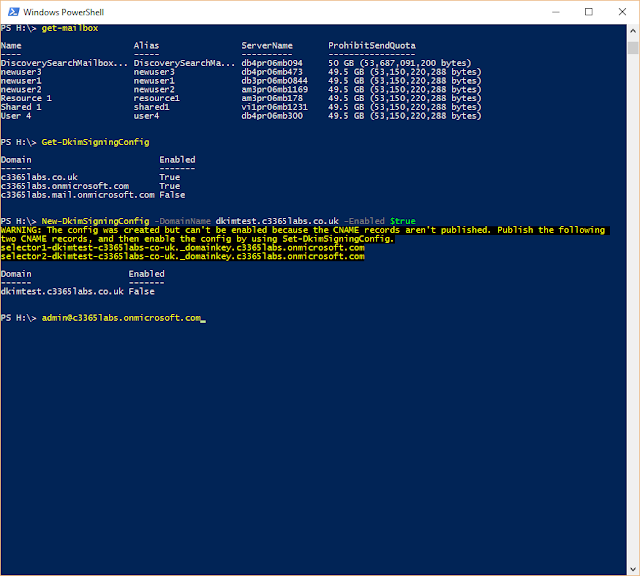Click the 'Resource 1' name entry
640x576 pixels.
[x=26, y=98]
